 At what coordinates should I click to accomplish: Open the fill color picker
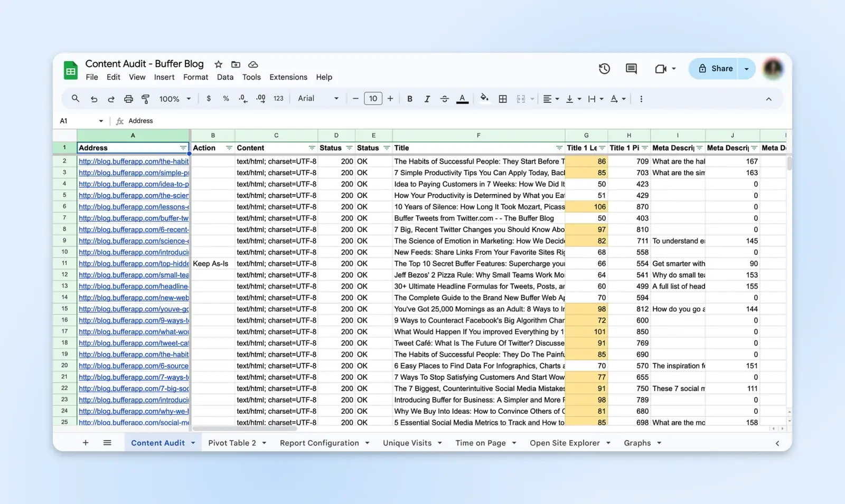(484, 99)
